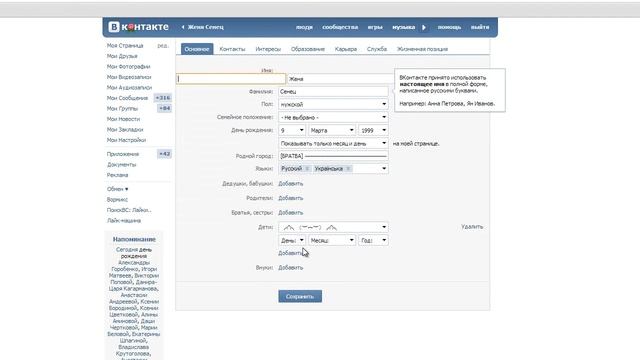
Task: Switch to the Интересы tab
Action: click(268, 49)
